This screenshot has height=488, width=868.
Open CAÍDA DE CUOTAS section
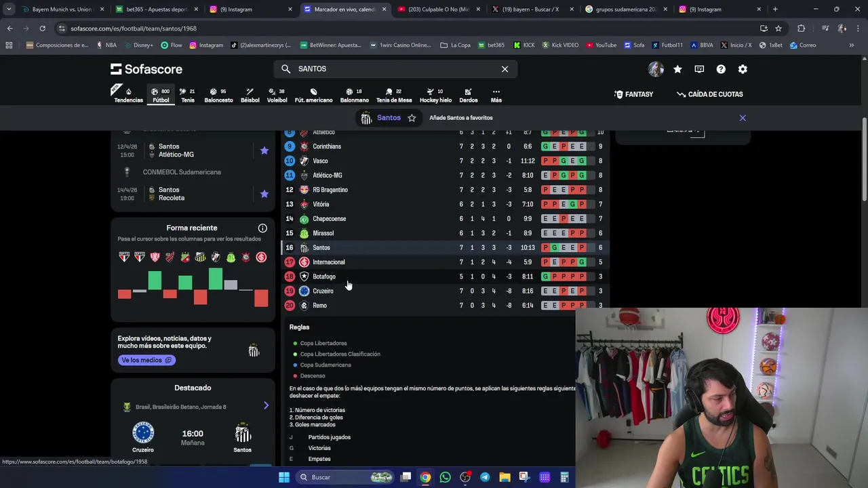[709, 94]
